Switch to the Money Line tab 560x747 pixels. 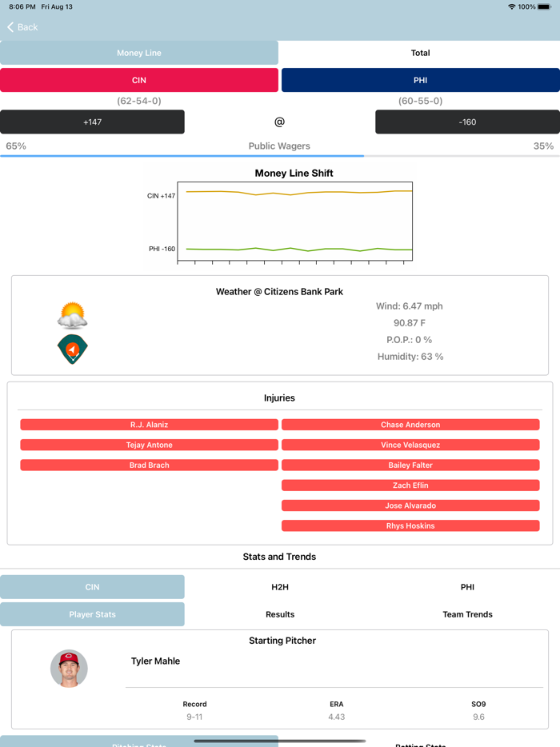139,53
